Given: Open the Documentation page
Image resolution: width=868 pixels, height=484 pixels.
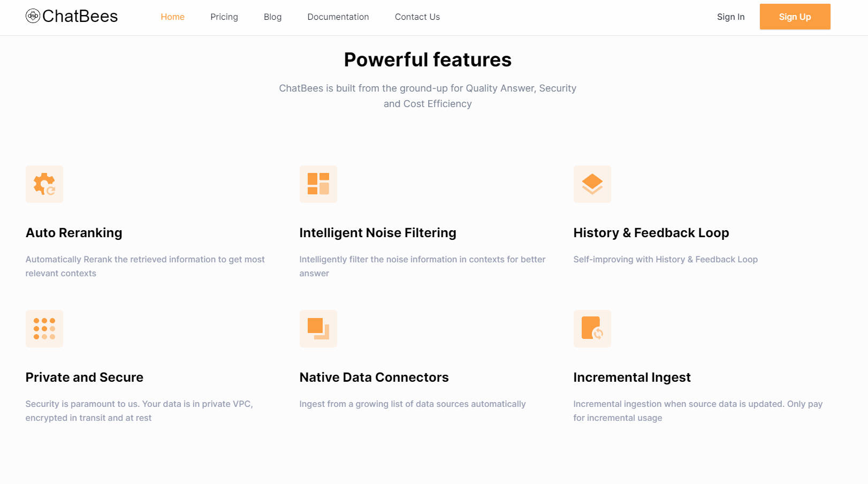Looking at the screenshot, I should (x=338, y=17).
